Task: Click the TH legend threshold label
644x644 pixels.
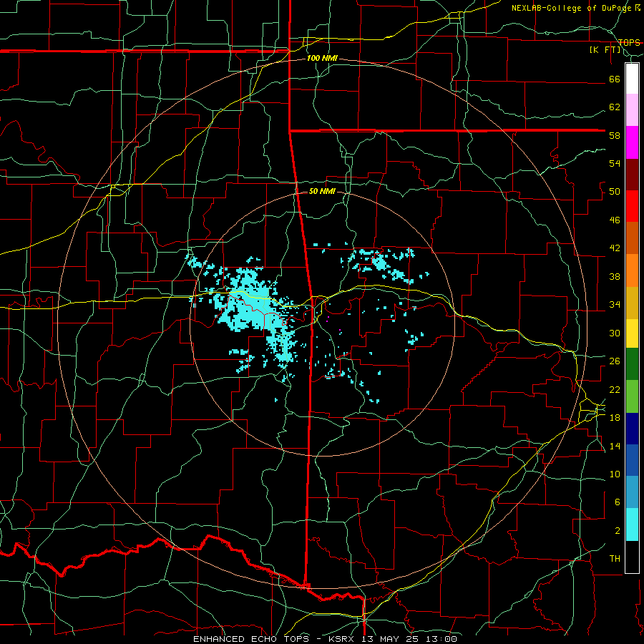Action: (x=615, y=559)
